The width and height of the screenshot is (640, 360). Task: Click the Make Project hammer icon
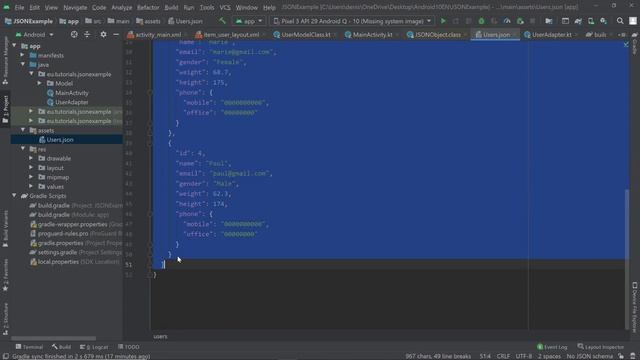pos(222,20)
